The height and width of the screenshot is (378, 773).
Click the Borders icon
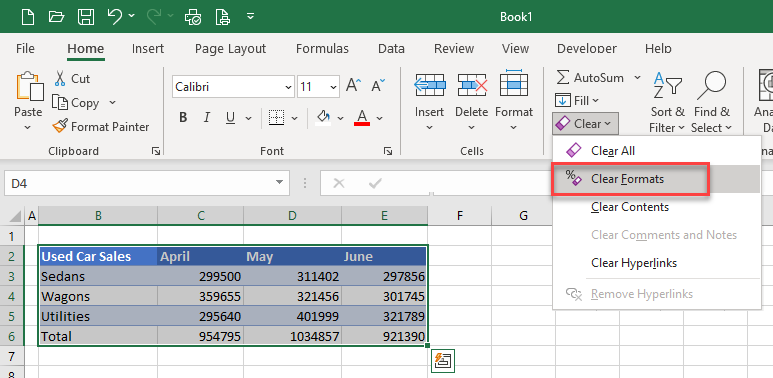coord(277,118)
